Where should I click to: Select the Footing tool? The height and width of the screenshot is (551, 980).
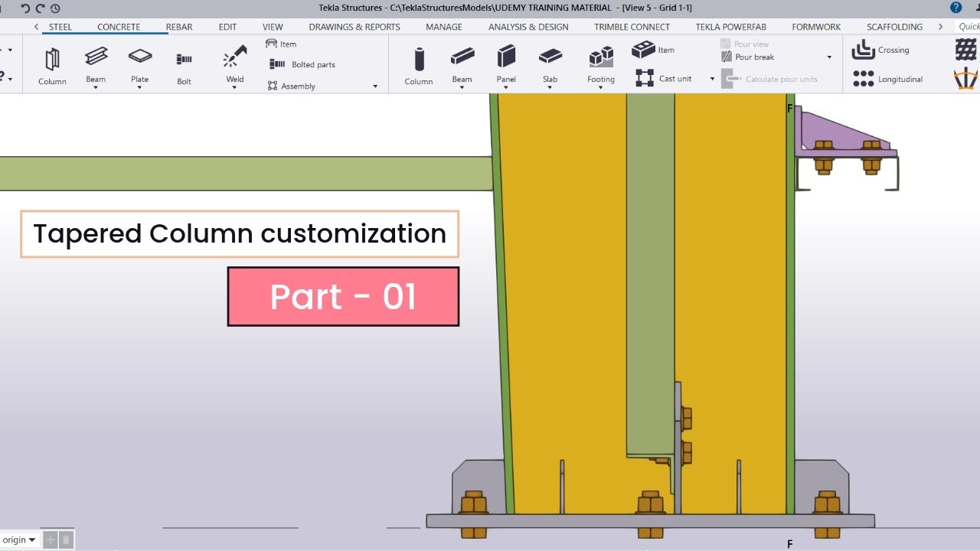click(601, 64)
